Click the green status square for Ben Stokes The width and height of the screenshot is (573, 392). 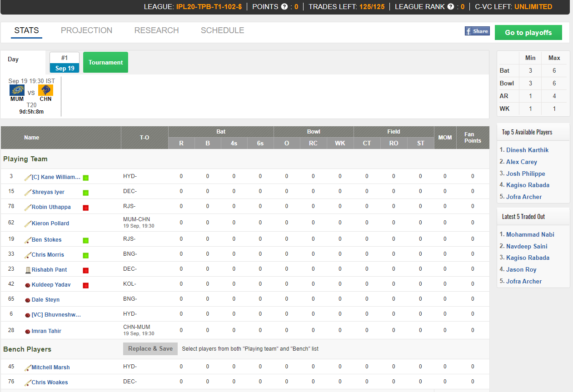pyautogui.click(x=85, y=240)
